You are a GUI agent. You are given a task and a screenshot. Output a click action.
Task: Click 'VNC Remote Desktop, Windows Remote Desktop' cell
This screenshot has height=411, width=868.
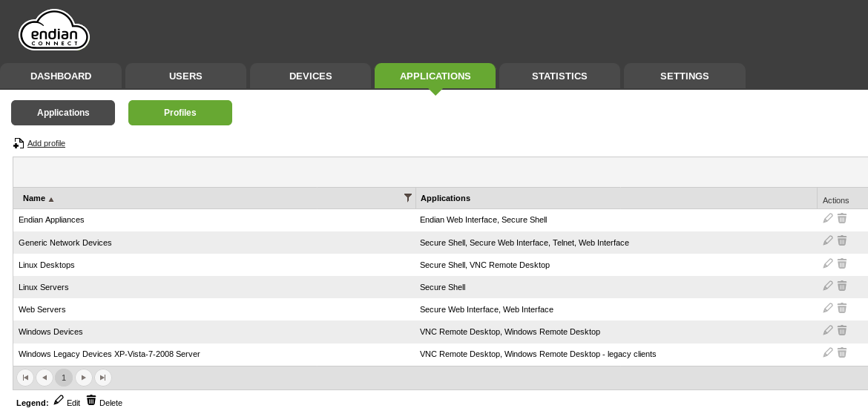point(616,332)
